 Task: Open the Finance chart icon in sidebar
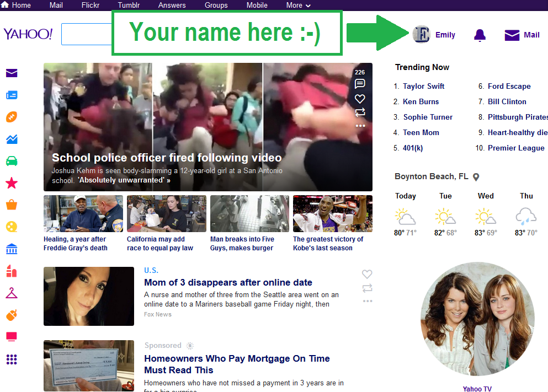(12, 139)
